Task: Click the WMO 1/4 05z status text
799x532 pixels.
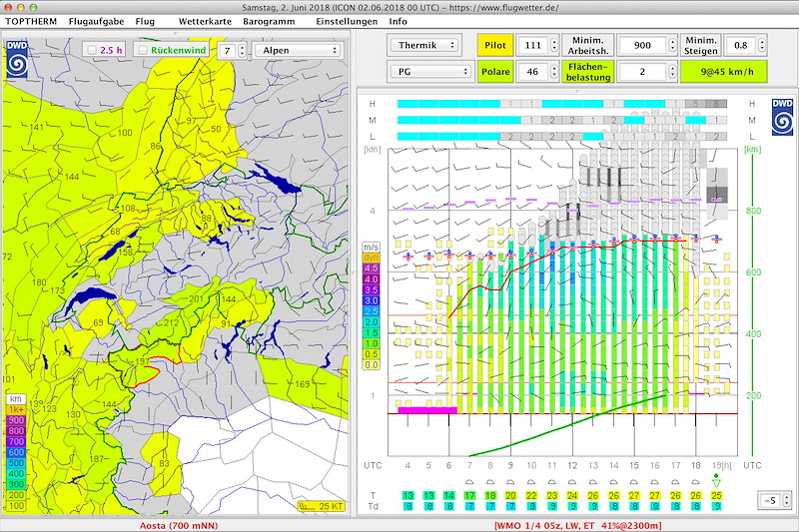Action: (578, 525)
